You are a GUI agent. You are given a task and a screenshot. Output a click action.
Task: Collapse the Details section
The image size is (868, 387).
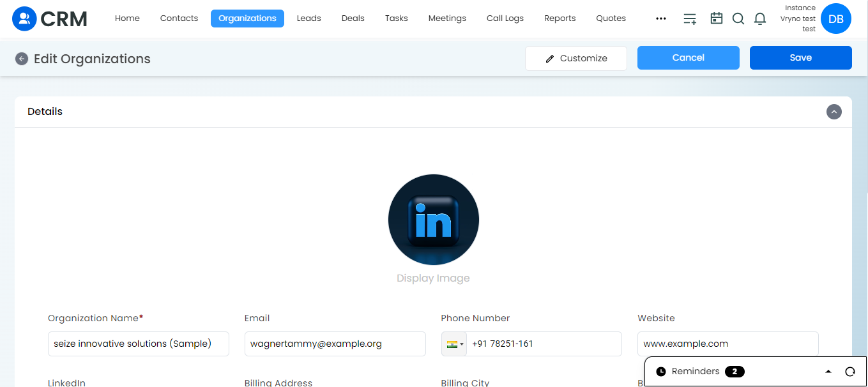point(834,112)
